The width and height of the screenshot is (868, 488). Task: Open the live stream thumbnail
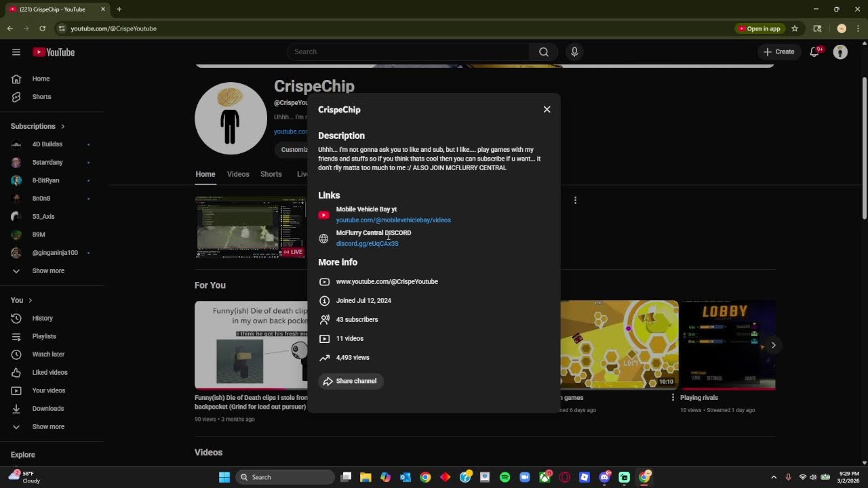(250, 227)
